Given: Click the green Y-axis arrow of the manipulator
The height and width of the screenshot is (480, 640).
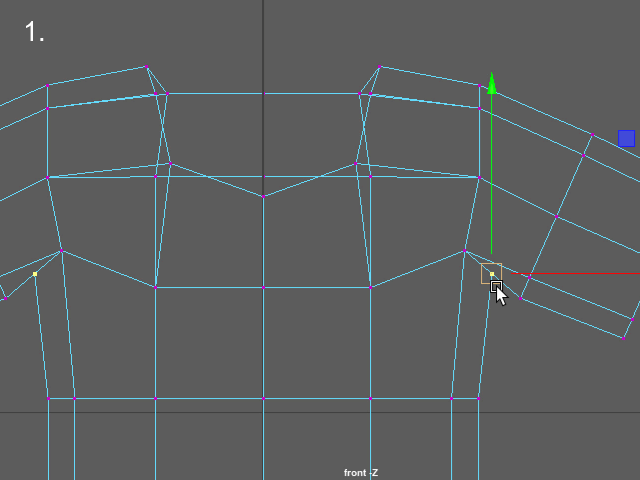Looking at the screenshot, I should coord(491,82).
